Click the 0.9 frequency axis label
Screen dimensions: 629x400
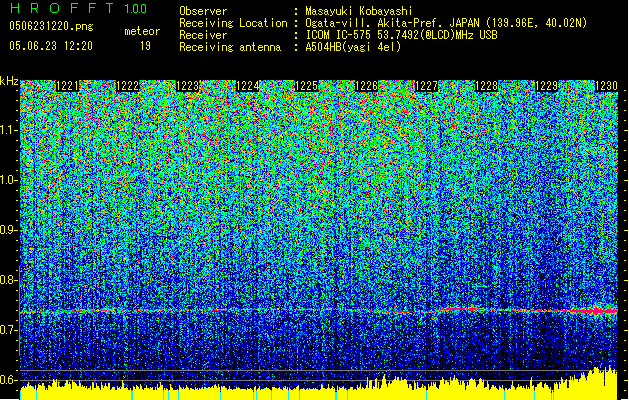[x=9, y=230]
